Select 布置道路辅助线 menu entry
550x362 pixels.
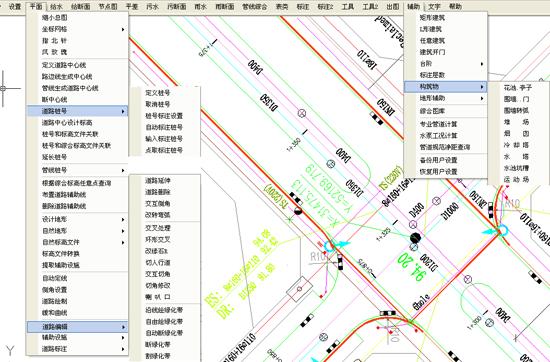point(64,194)
